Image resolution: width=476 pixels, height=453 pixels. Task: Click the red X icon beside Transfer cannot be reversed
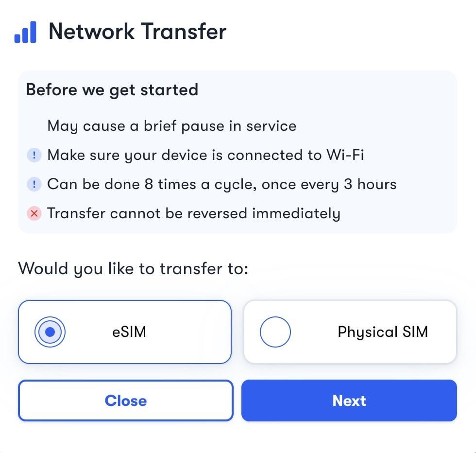(x=34, y=213)
